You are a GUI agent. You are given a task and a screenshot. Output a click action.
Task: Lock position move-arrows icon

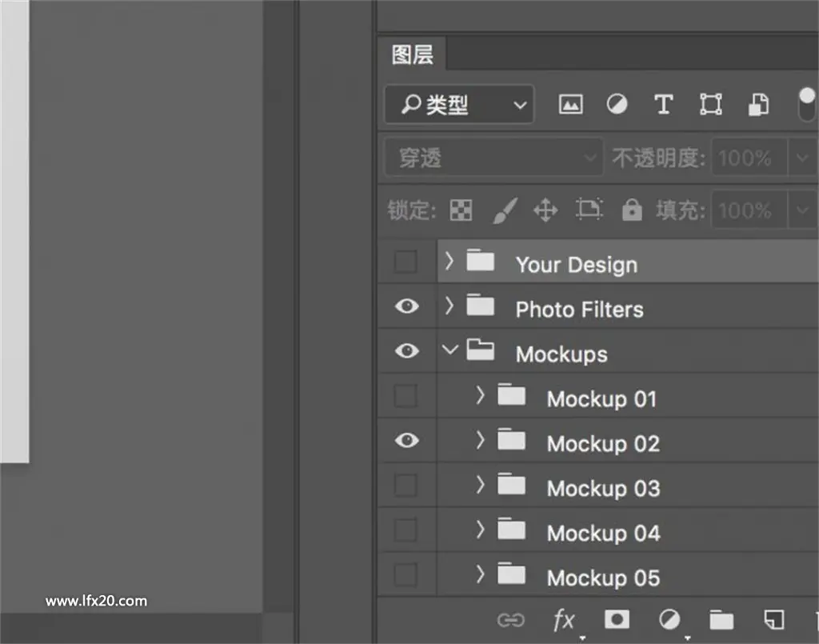pyautogui.click(x=545, y=210)
